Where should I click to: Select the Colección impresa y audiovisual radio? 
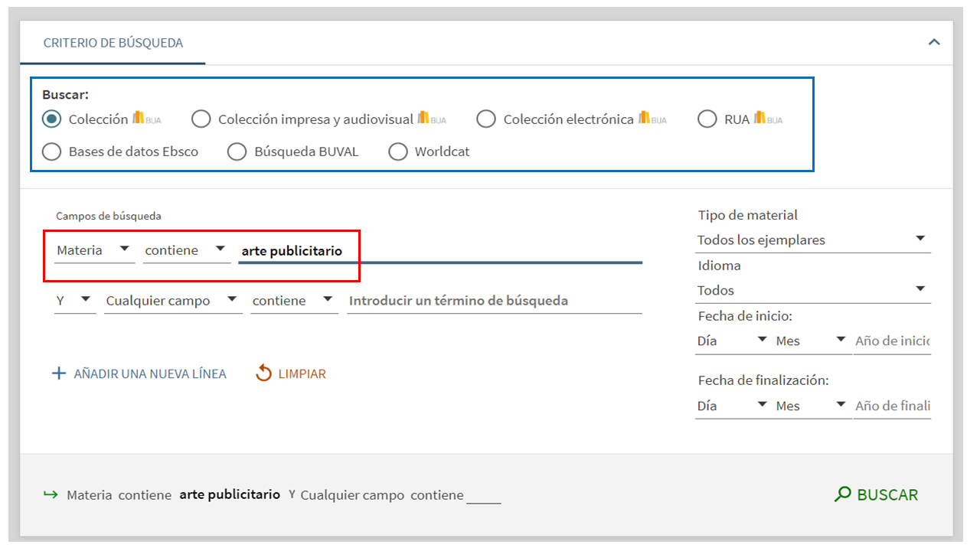(201, 119)
